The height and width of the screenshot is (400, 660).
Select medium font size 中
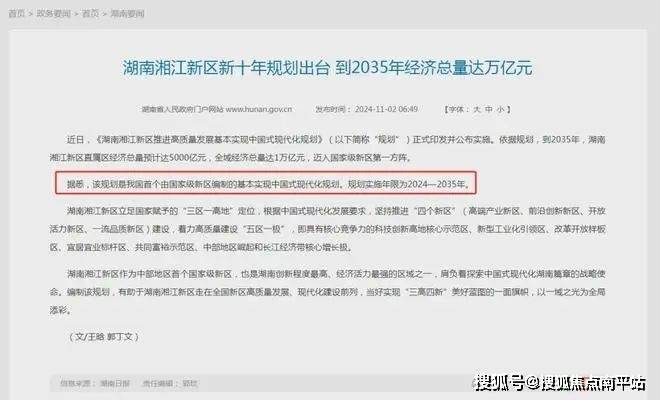(488, 109)
